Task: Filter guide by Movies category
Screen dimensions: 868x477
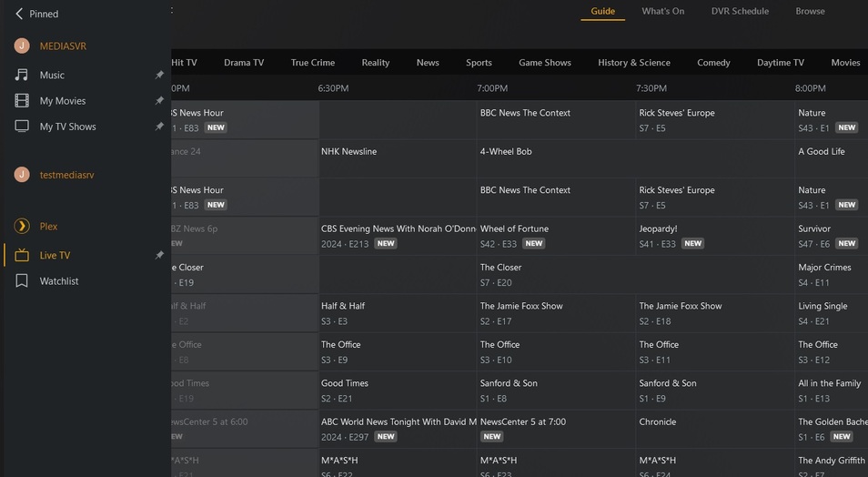Action: [845, 63]
